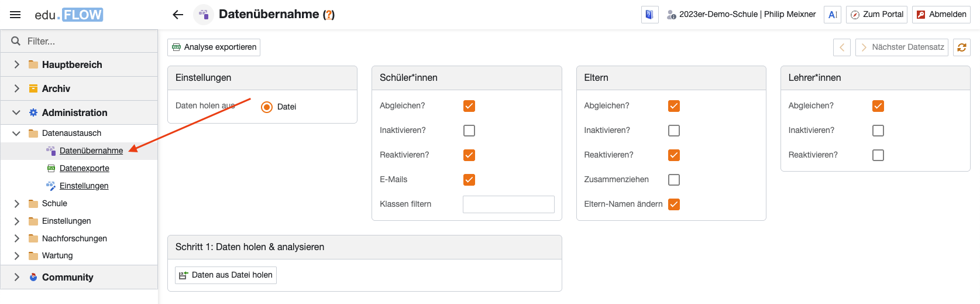Go to previous record arrow

(842, 47)
